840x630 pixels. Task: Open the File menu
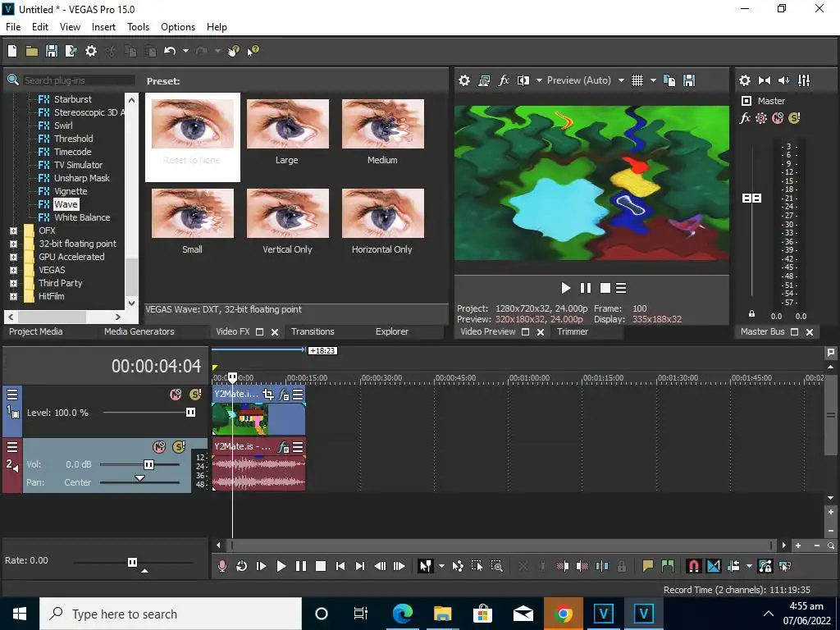pos(13,27)
